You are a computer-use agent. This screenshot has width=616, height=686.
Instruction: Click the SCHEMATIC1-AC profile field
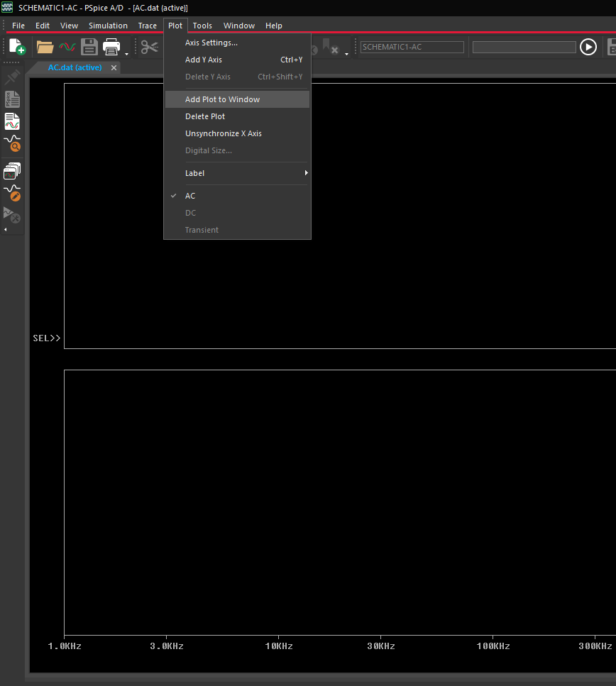click(412, 47)
